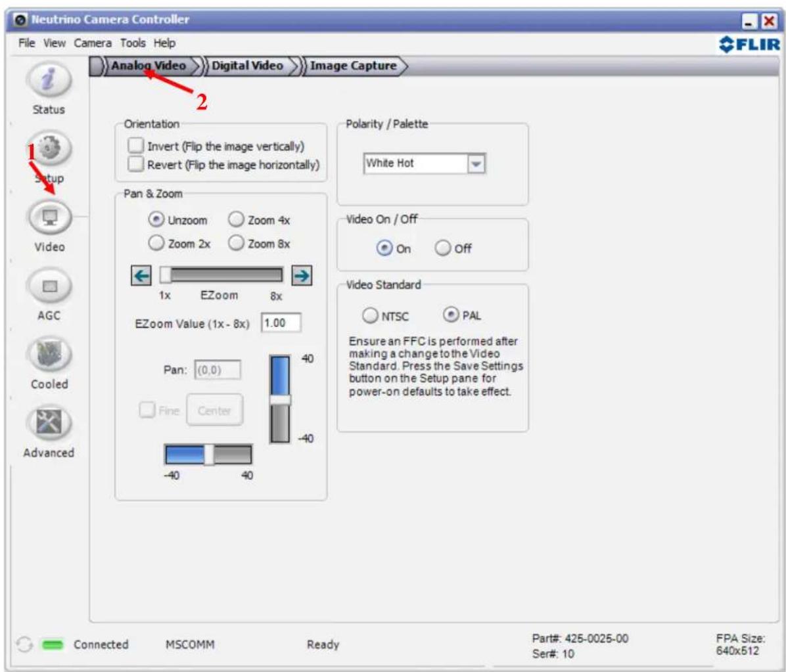Click the FLIR logo
The height and width of the screenshot is (672, 786).
tap(749, 44)
